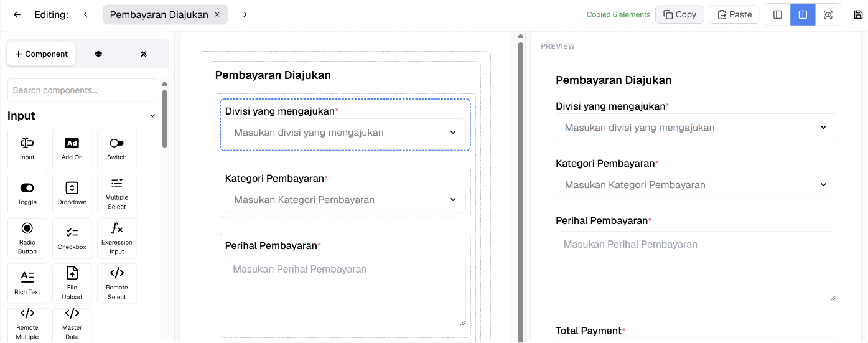The height and width of the screenshot is (343, 868).
Task: Go to next form with right chevron
Action: 245,14
